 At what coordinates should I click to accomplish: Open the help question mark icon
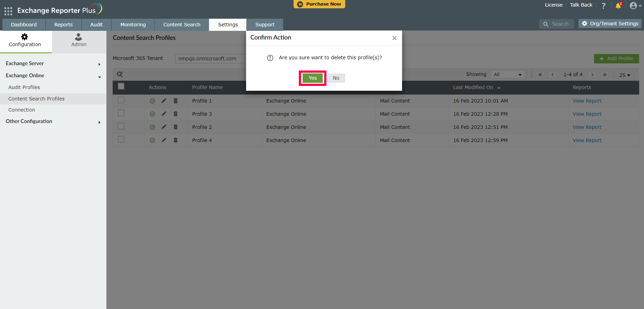[603, 6]
